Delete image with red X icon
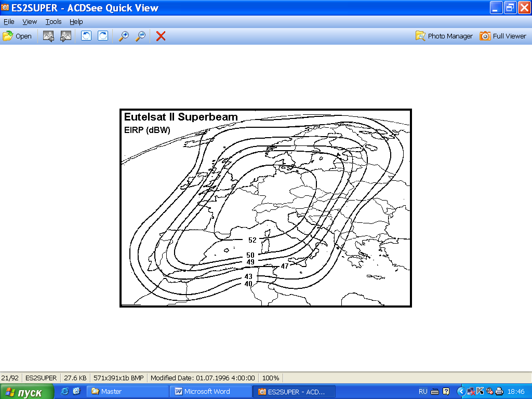Screen dimensions: 532x399 pyautogui.click(x=161, y=36)
